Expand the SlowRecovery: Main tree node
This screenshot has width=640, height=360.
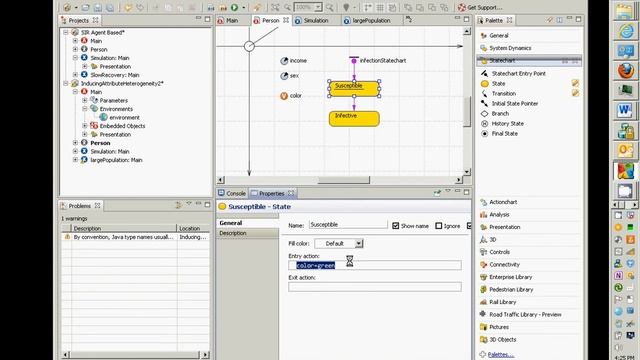[75, 75]
